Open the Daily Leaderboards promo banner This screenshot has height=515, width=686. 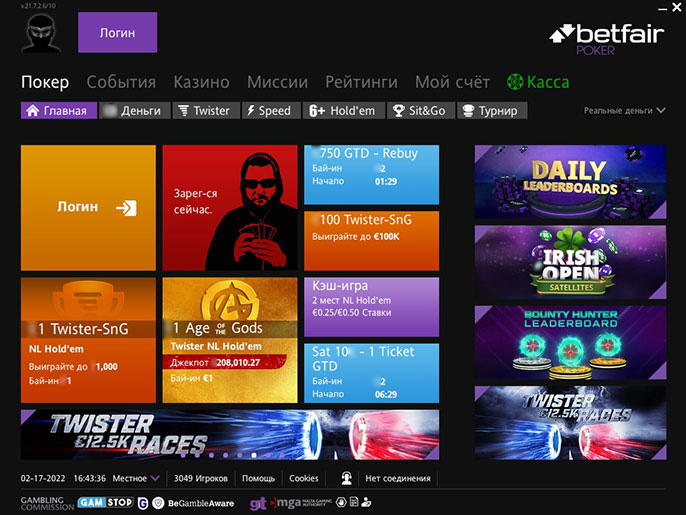570,181
